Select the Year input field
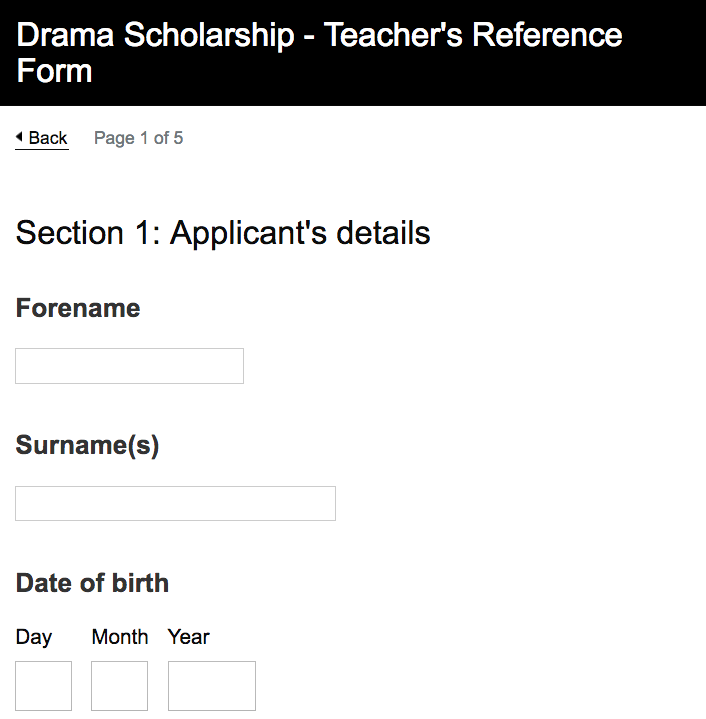Image resolution: width=706 pixels, height=719 pixels. coord(212,686)
